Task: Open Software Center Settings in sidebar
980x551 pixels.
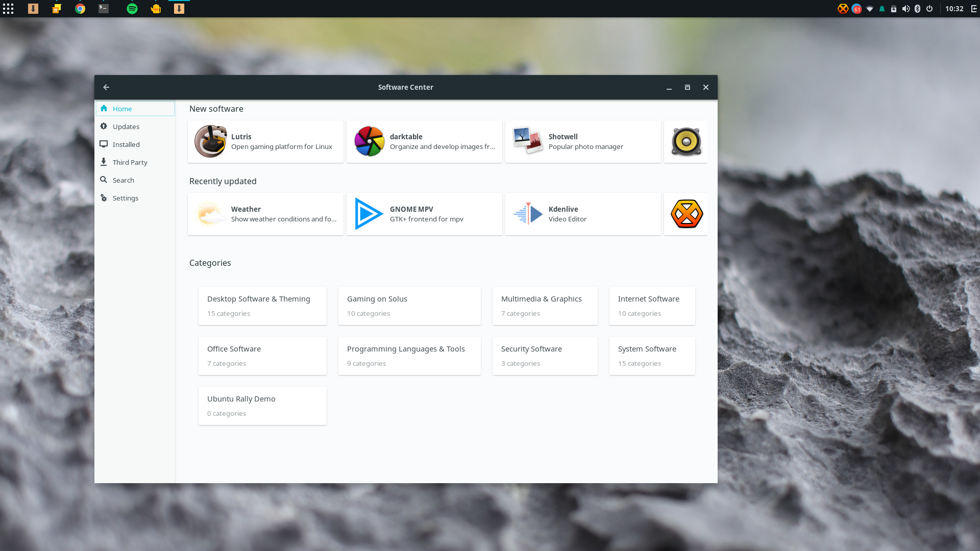Action: pos(135,198)
